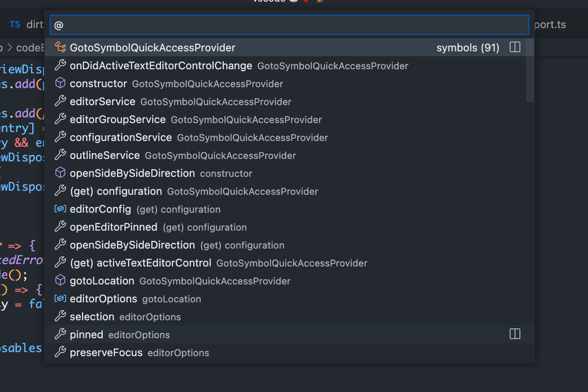Click the symbol search input field

coord(290,25)
